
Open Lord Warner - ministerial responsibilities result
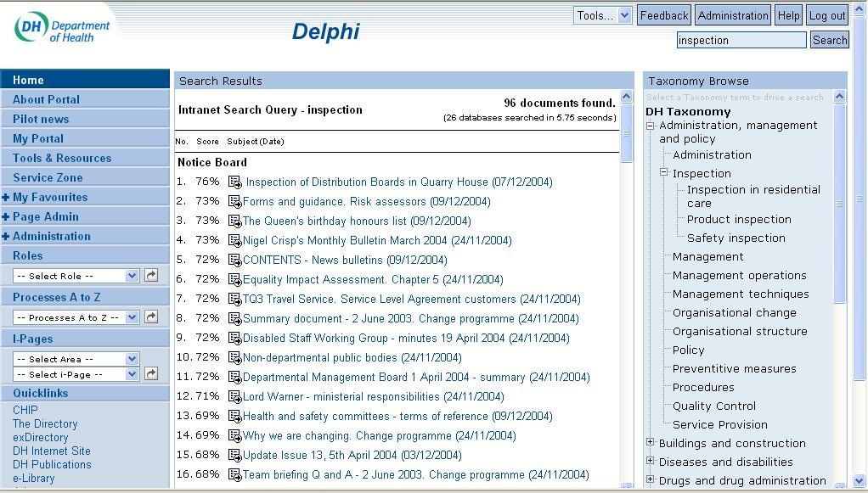[x=374, y=397]
